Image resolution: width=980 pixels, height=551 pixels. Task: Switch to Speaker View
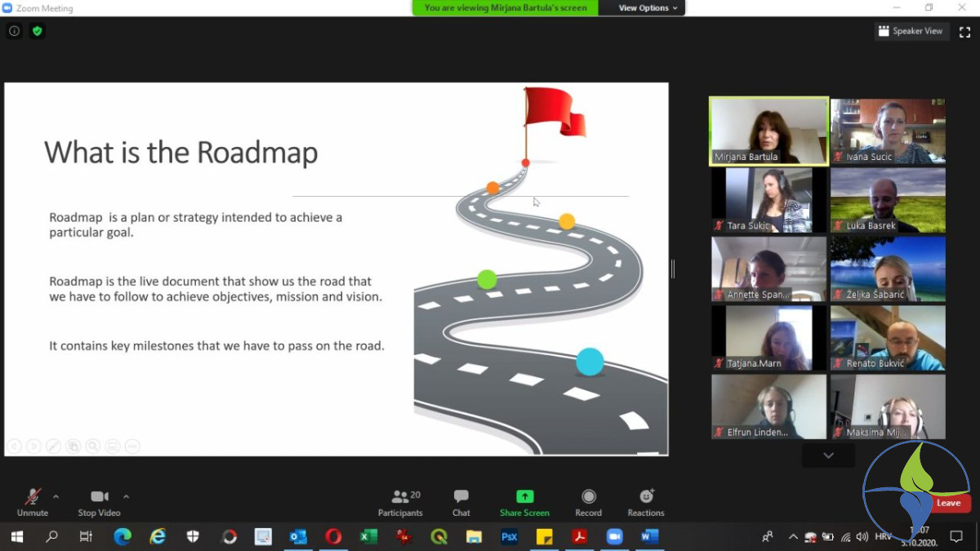pos(910,31)
